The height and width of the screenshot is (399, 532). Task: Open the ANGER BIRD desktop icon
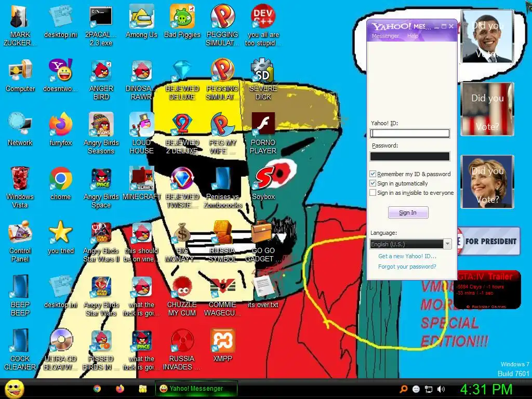coord(101,79)
